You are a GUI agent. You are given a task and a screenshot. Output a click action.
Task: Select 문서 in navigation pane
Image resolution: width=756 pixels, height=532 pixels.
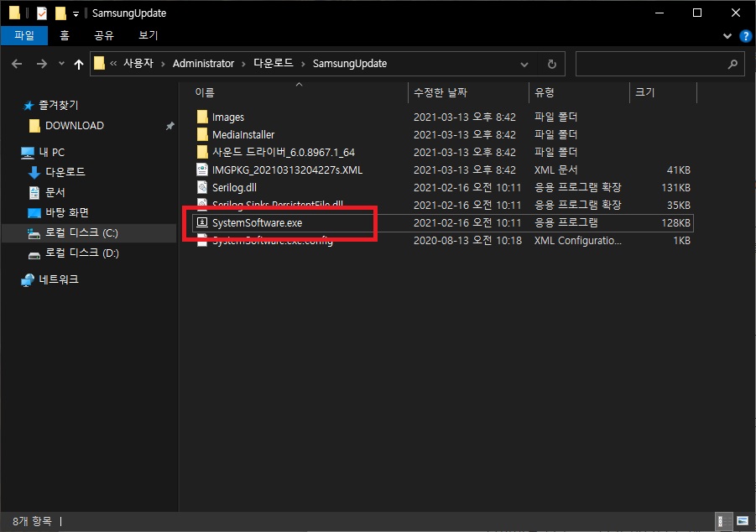pyautogui.click(x=55, y=192)
